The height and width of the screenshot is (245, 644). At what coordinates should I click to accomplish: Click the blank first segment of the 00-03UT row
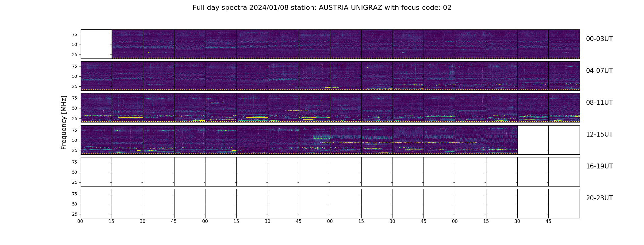(x=96, y=44)
